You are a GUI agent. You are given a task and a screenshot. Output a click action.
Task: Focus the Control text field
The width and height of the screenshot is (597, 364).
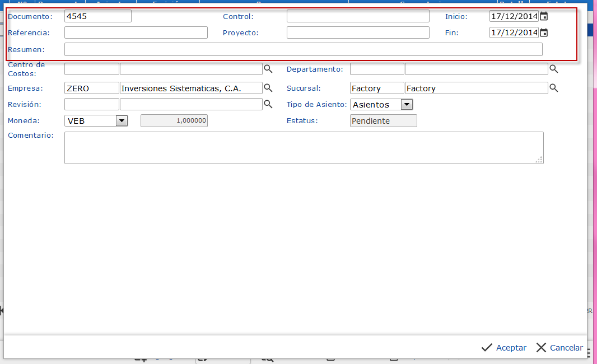click(x=357, y=16)
